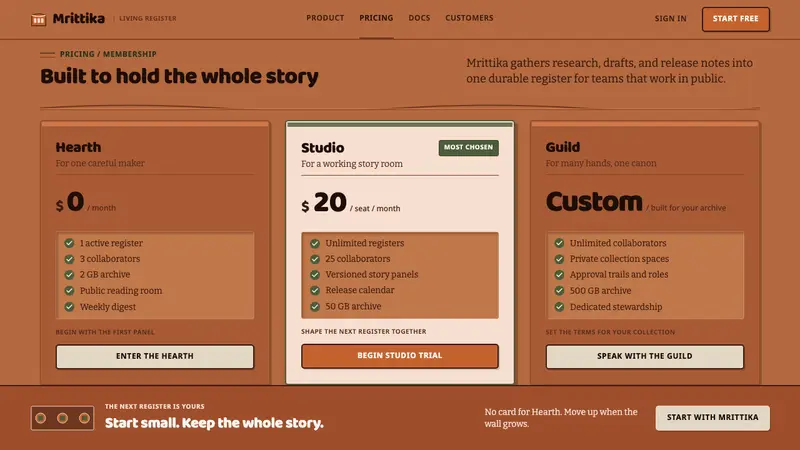Click check icon beside Release calendar
This screenshot has width=800, height=450.
[315, 290]
